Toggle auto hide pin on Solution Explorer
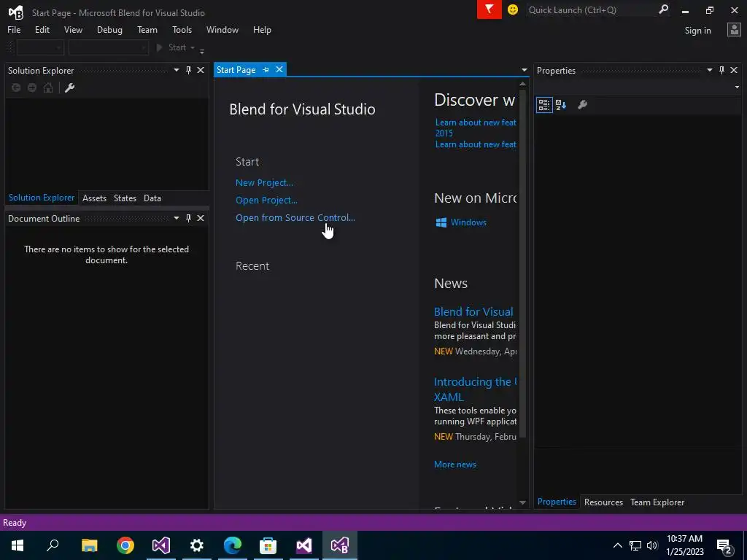This screenshot has width=747, height=560. 188,71
